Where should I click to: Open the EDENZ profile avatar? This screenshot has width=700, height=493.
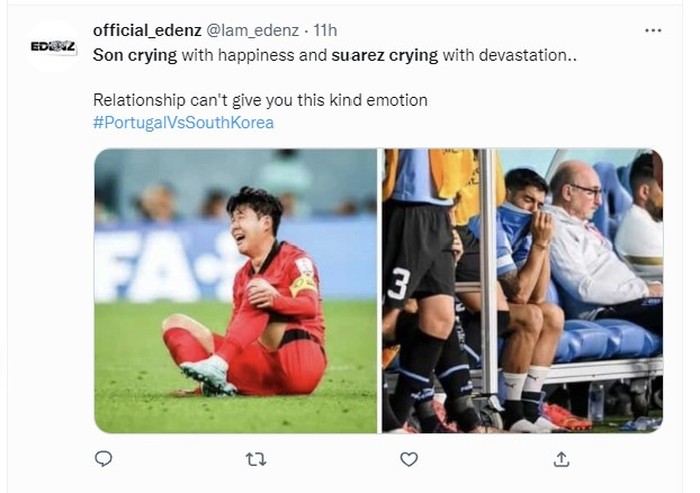[x=53, y=46]
